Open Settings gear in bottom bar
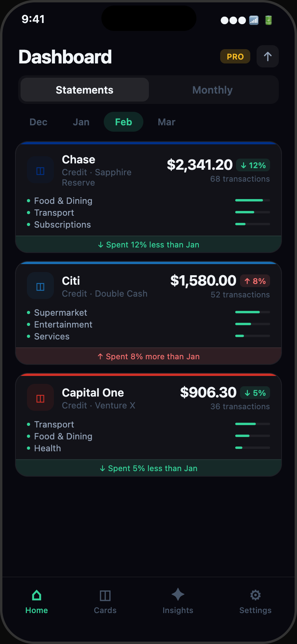297x644 pixels. click(x=255, y=595)
